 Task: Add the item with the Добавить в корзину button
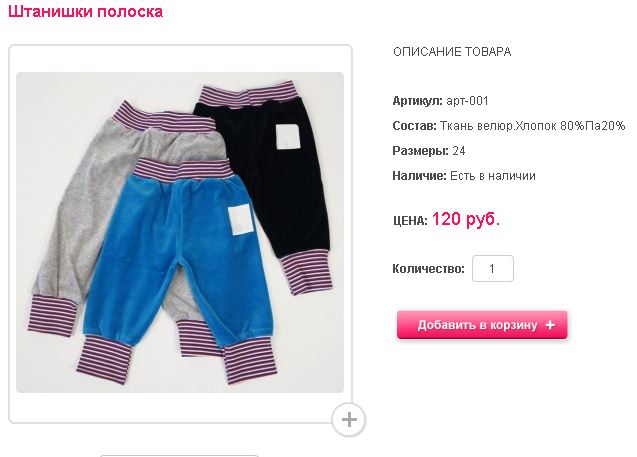coord(482,325)
